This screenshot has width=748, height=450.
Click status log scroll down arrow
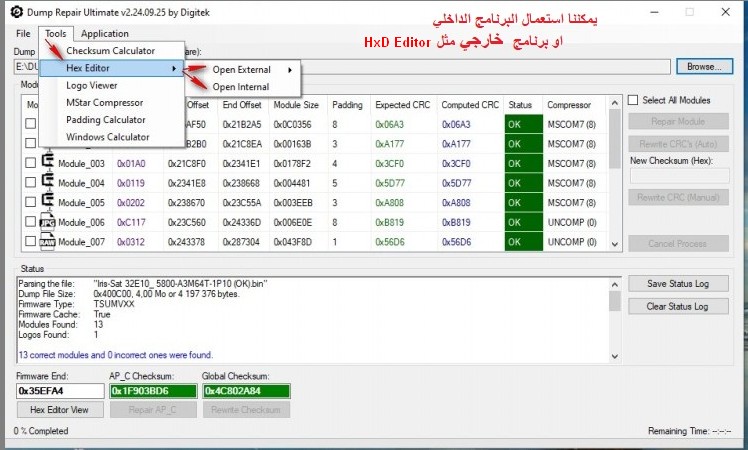coord(615,356)
